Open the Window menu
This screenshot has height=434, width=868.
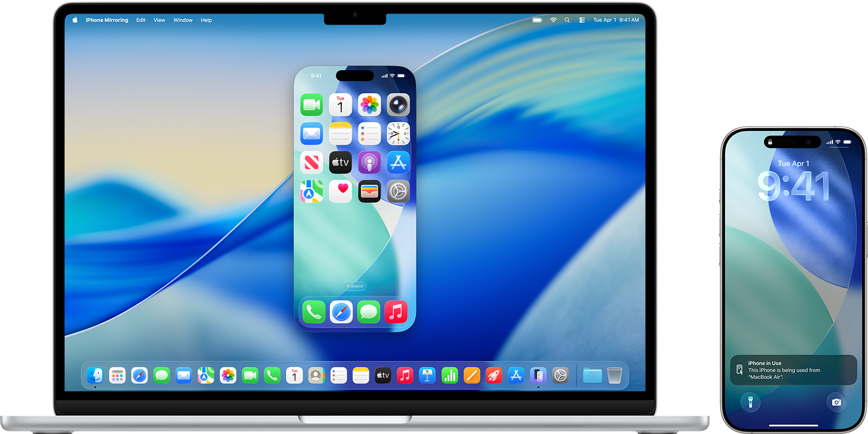click(183, 20)
